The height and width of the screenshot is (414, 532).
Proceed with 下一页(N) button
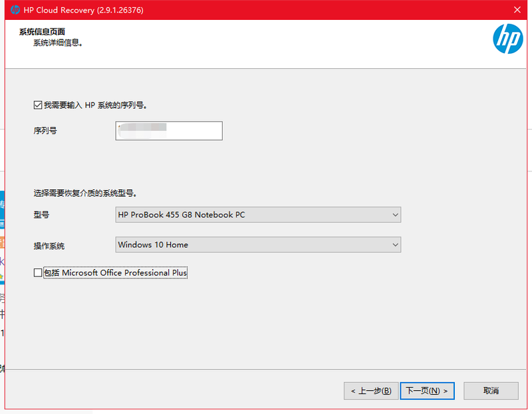[x=427, y=391]
